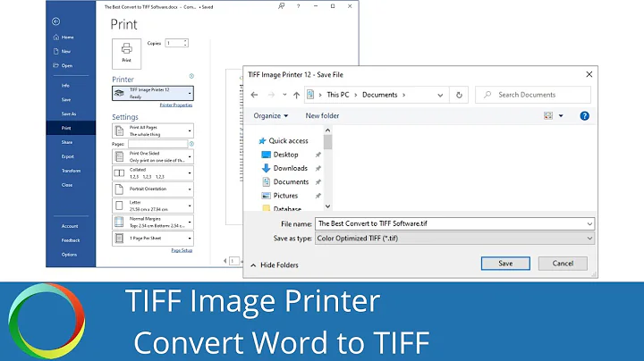Click the Refresh button in Save dialog

click(x=459, y=95)
